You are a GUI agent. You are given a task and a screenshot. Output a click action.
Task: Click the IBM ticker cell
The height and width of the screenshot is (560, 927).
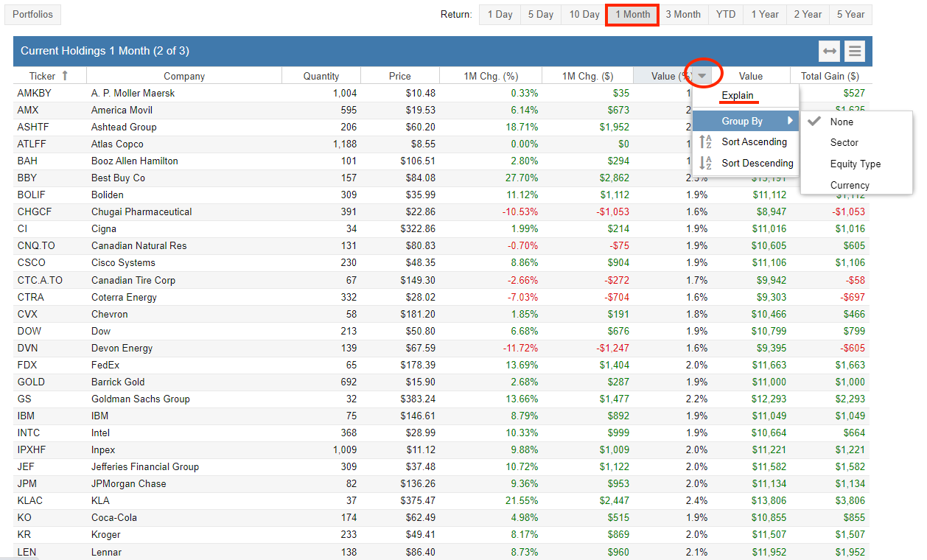[x=26, y=416]
